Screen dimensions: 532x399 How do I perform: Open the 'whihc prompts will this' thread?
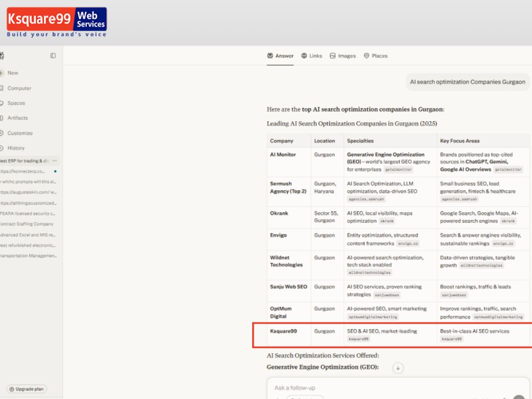28,182
